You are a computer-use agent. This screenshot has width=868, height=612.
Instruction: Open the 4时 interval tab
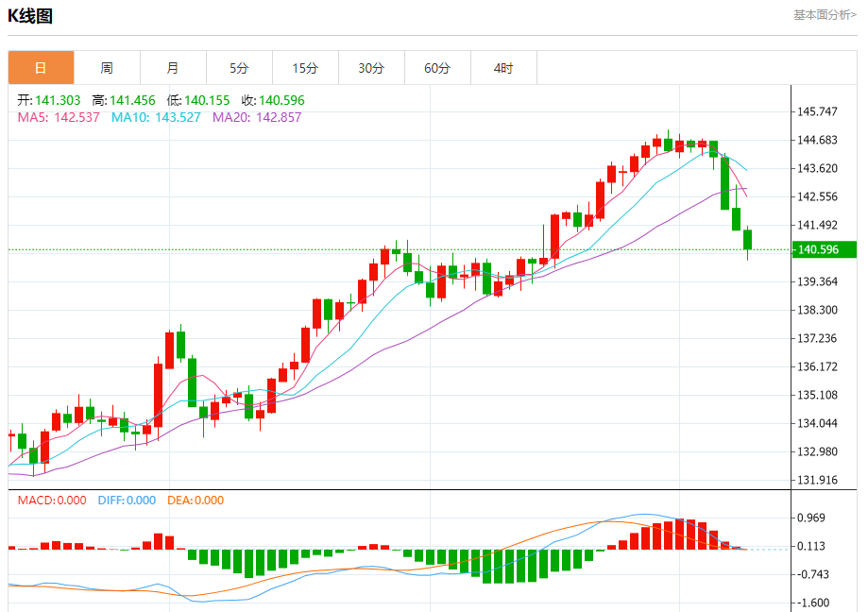pos(503,67)
